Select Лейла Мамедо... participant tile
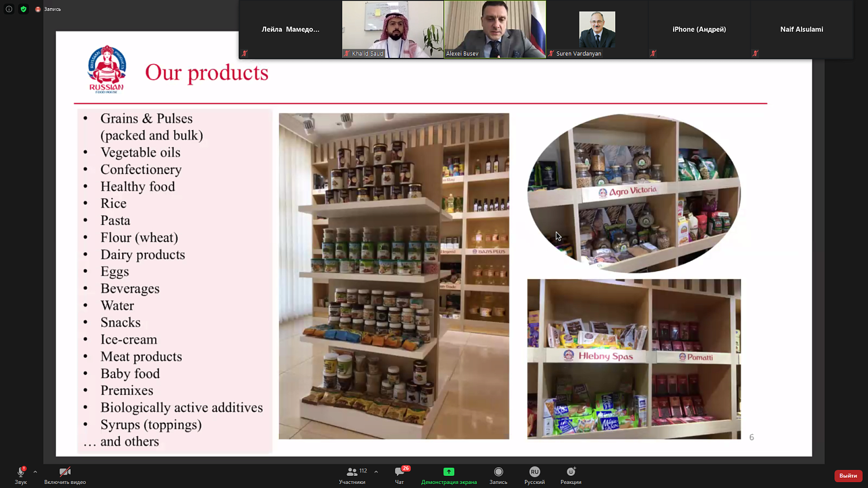Image resolution: width=868 pixels, height=488 pixels. (290, 29)
